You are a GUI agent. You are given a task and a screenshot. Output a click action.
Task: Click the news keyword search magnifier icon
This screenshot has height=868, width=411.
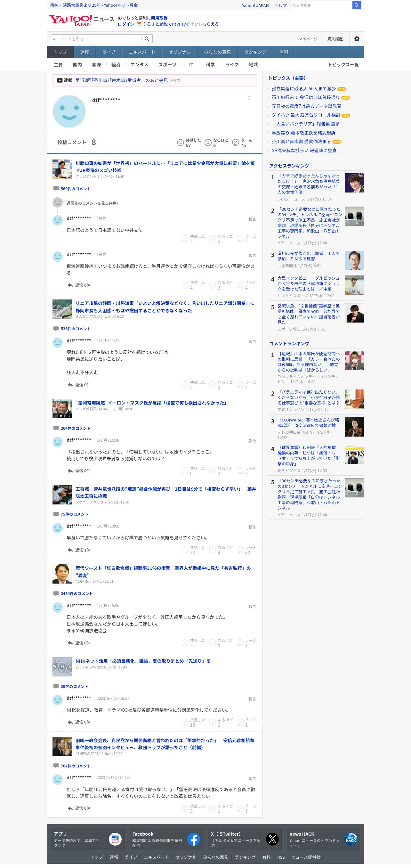pos(147,39)
